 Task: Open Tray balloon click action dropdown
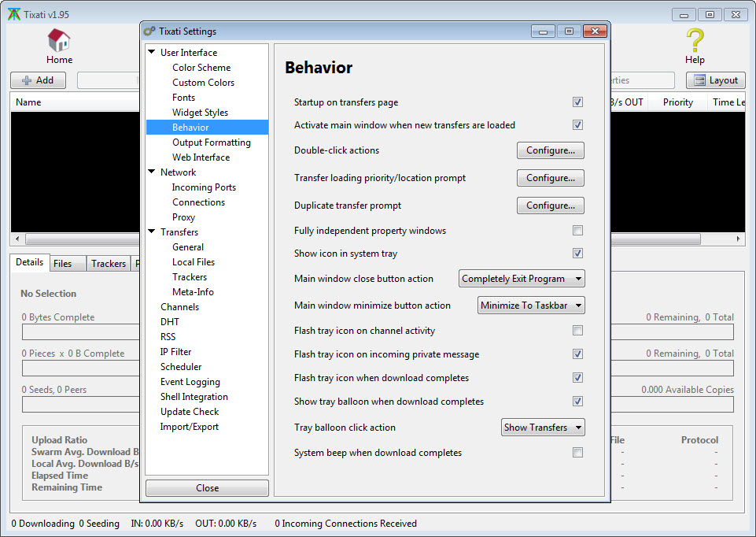click(543, 428)
